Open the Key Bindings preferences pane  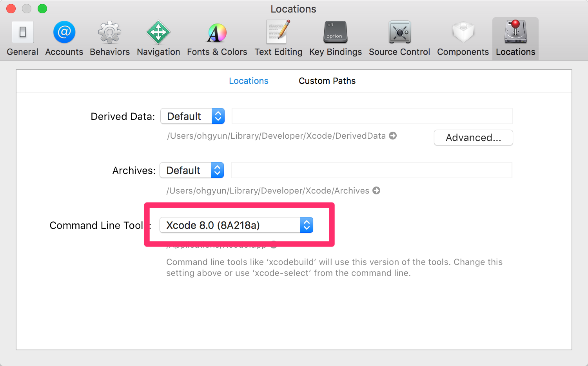336,39
